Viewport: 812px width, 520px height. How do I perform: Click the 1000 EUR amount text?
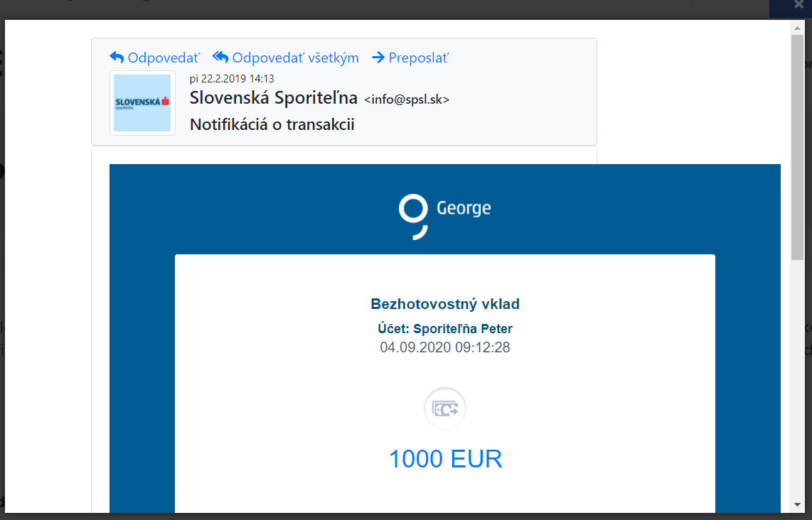coord(445,459)
